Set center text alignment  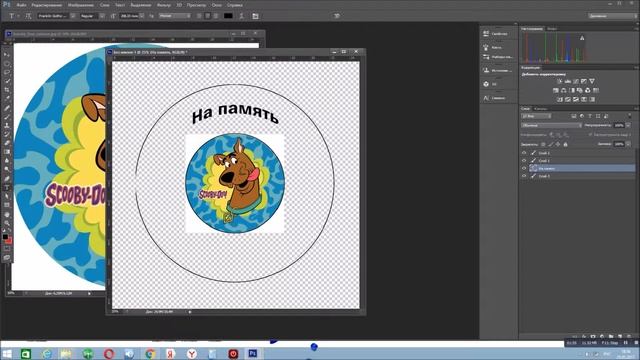coord(207,16)
